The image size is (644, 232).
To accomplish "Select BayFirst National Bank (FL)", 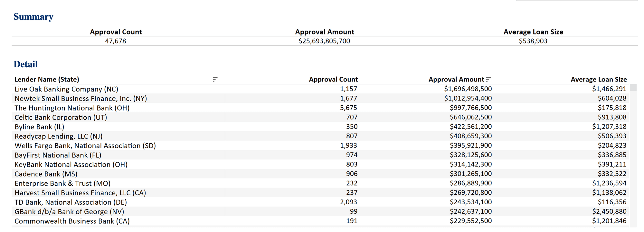I will [x=58, y=155].
